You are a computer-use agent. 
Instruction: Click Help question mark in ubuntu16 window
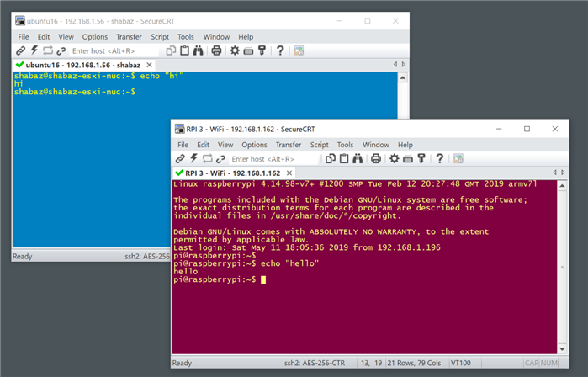280,50
